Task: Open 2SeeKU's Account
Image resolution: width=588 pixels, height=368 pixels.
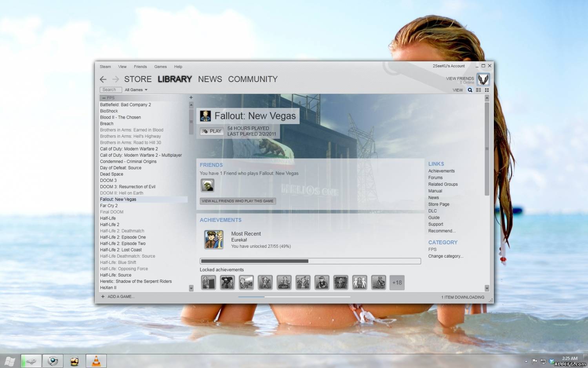Action: click(449, 66)
